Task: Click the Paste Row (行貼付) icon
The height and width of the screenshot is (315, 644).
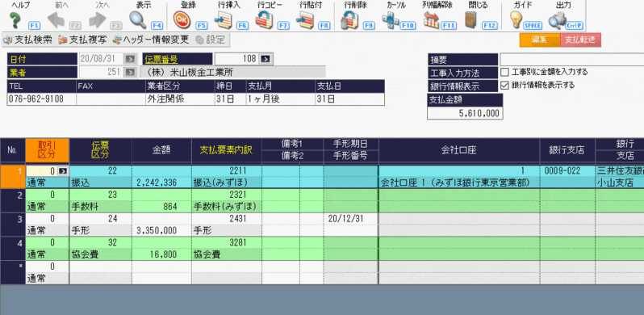Action: point(305,19)
